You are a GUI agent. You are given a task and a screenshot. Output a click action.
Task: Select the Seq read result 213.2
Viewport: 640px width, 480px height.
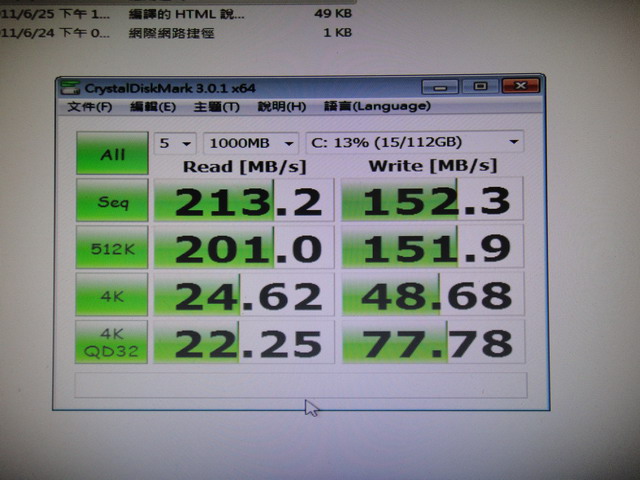[x=244, y=200]
